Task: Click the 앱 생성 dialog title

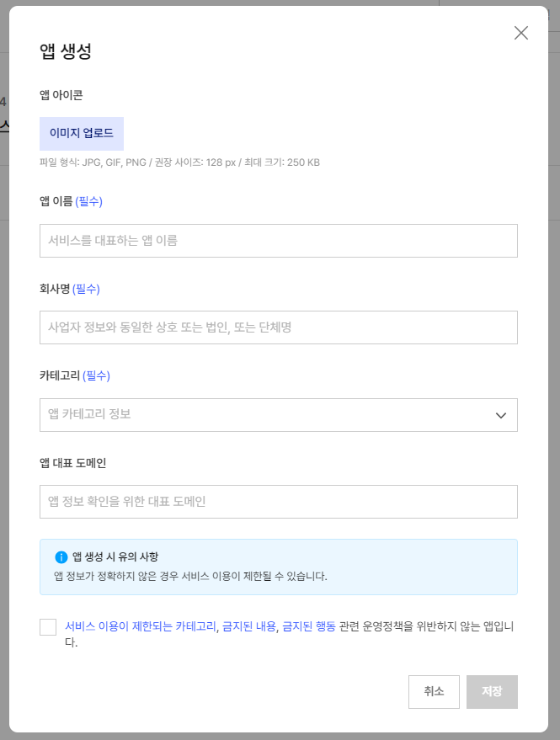Action: pos(65,51)
